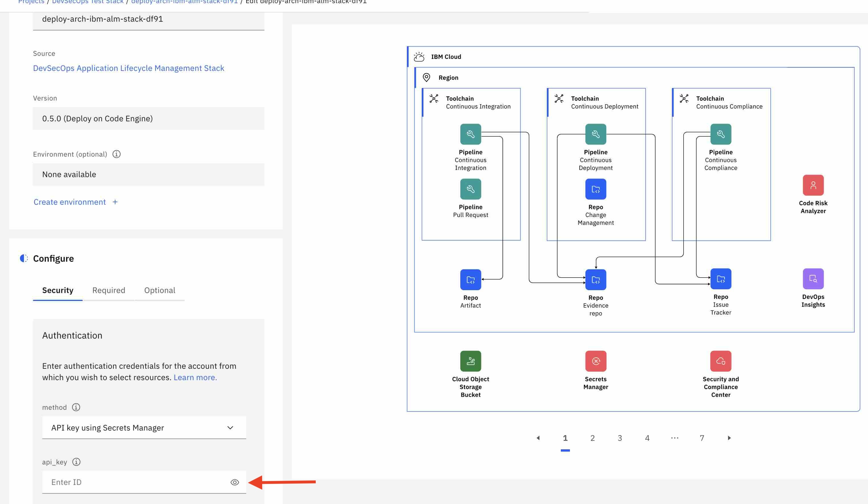Select the Security configuration tab
868x504 pixels.
tap(58, 290)
